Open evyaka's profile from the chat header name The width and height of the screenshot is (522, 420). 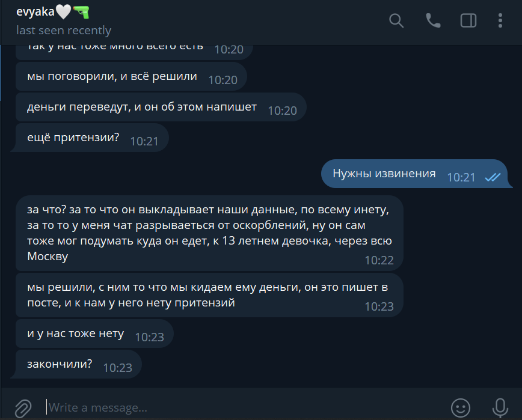pos(35,11)
